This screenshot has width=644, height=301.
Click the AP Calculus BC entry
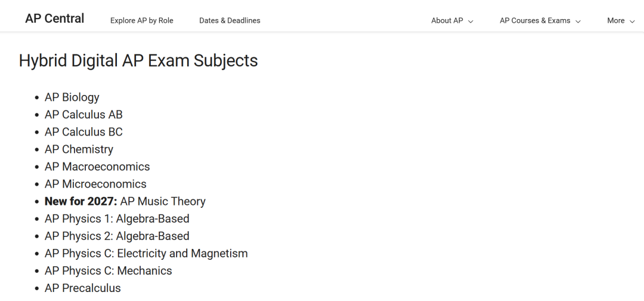pyautogui.click(x=83, y=132)
